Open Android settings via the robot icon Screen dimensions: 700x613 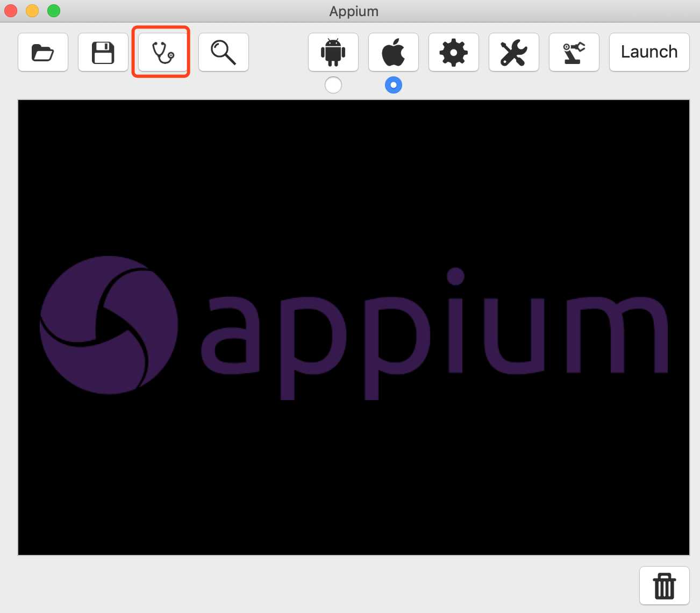point(333,52)
